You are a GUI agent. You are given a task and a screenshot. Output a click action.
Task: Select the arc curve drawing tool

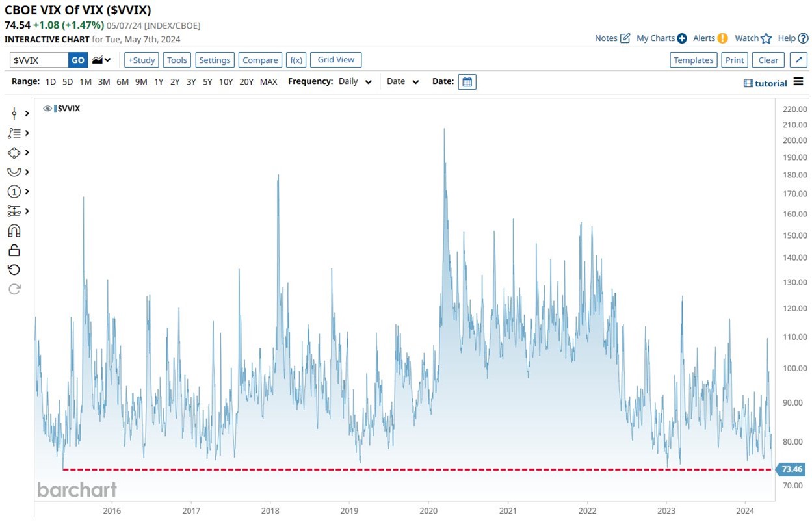pos(14,172)
